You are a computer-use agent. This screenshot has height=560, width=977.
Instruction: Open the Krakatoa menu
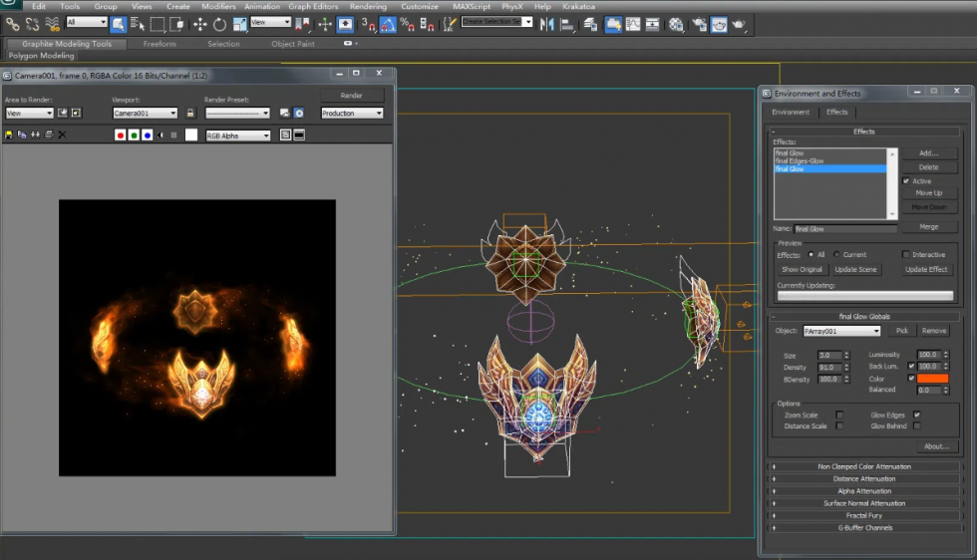click(578, 6)
